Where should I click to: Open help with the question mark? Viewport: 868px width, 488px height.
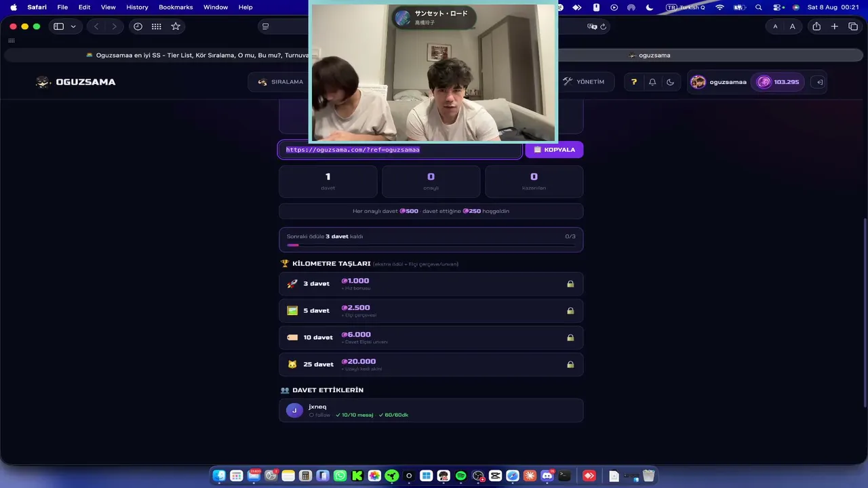[x=634, y=82]
